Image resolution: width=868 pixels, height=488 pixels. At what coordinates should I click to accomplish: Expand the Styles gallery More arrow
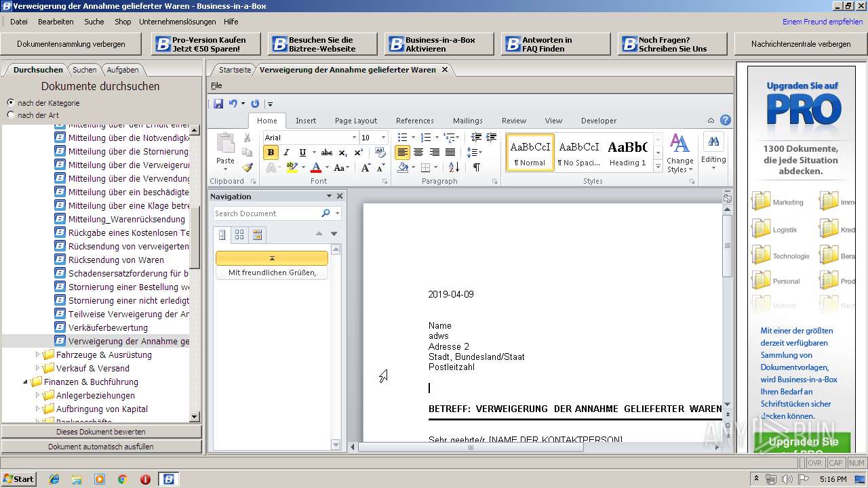point(657,166)
